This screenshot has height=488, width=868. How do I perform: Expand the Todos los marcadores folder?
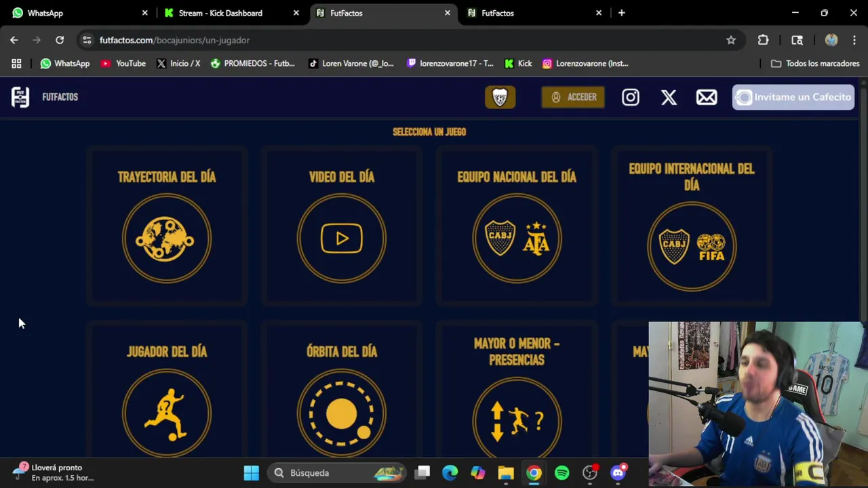click(x=816, y=64)
